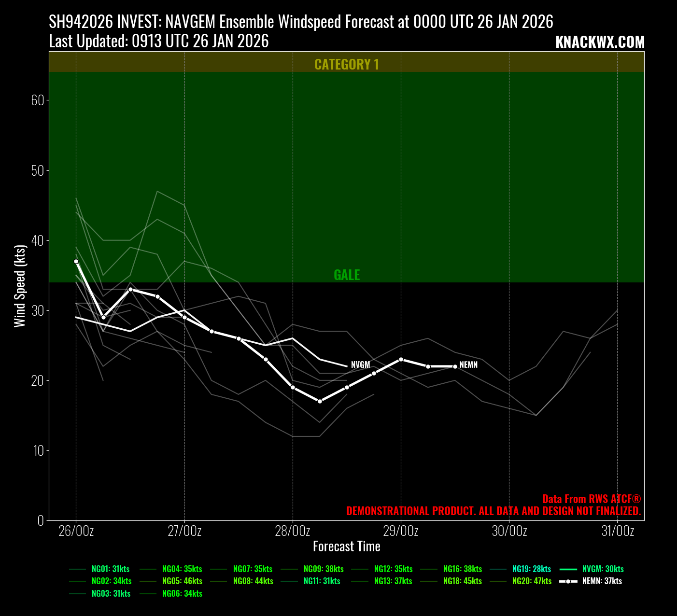Screen dimensions: 677x616
Task: Click the NVGM label at line end
Action: click(360, 365)
